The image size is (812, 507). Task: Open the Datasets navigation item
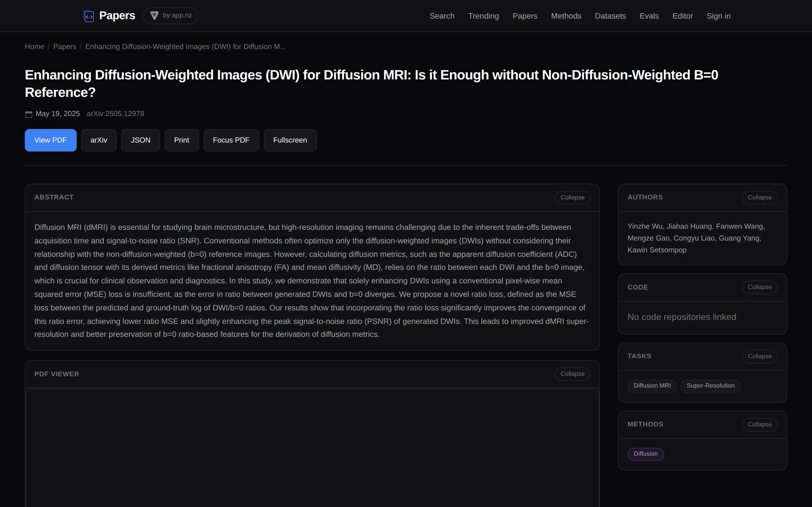610,16
